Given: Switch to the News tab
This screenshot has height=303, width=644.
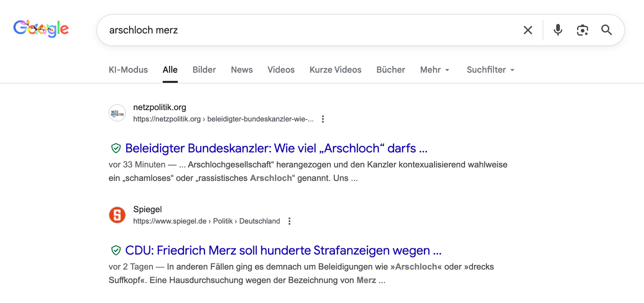Looking at the screenshot, I should tap(241, 70).
